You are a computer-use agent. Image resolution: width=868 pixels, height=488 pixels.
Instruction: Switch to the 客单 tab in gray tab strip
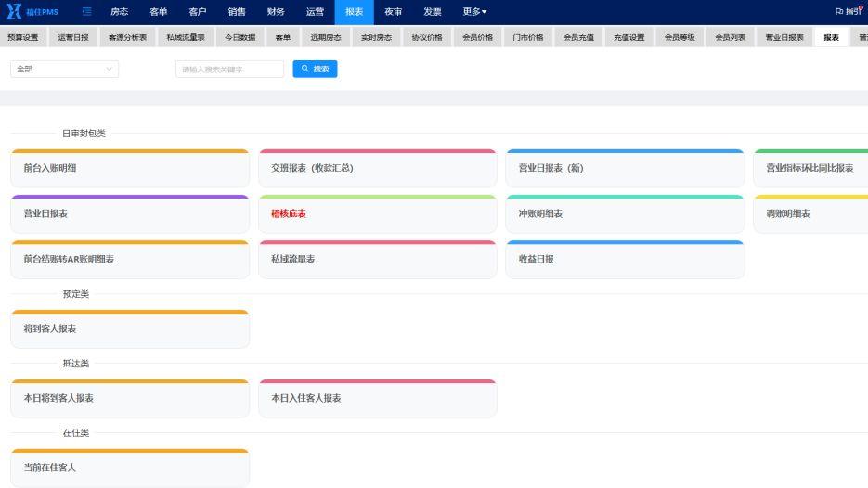[x=283, y=38]
